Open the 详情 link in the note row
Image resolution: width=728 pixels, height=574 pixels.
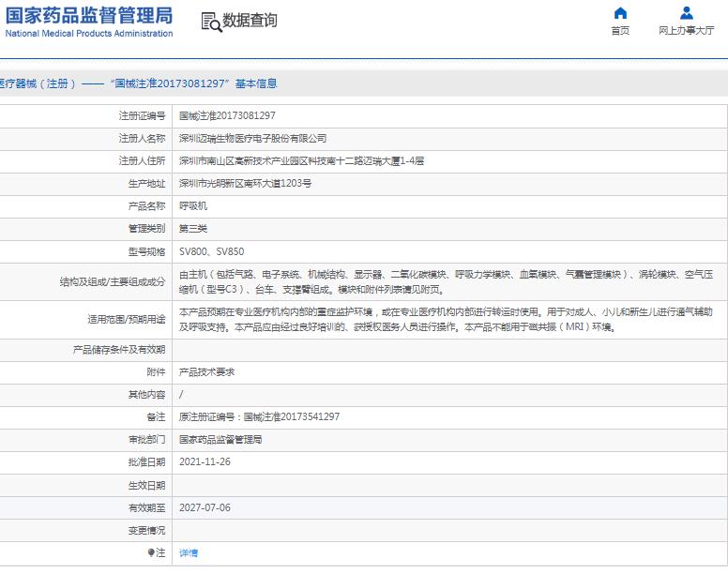point(189,552)
